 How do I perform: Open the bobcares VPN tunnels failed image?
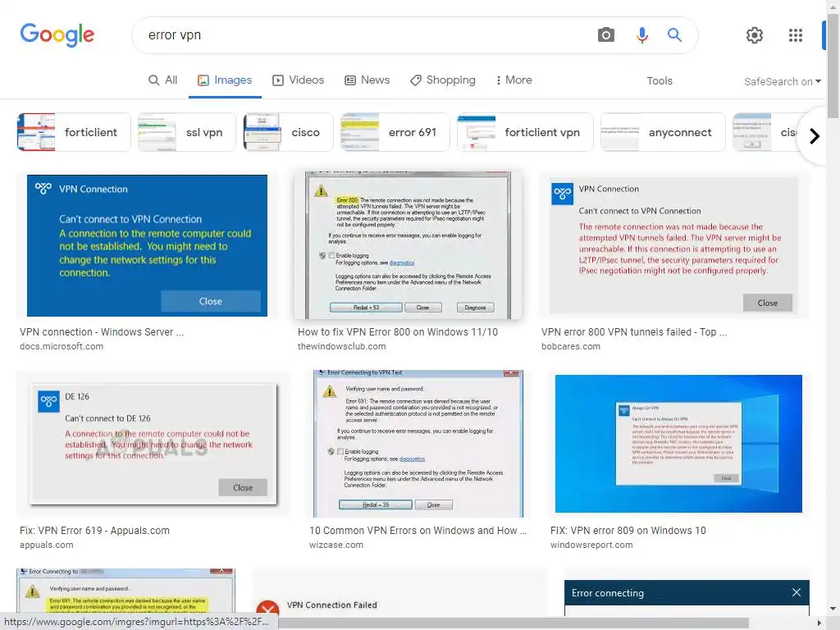click(x=674, y=245)
